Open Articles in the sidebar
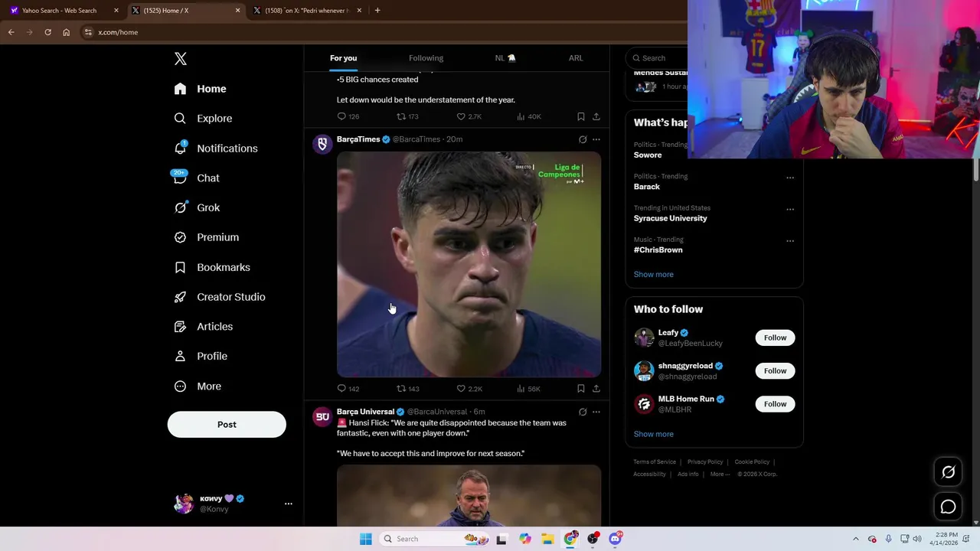Viewport: 980px width, 551px height. (x=203, y=327)
